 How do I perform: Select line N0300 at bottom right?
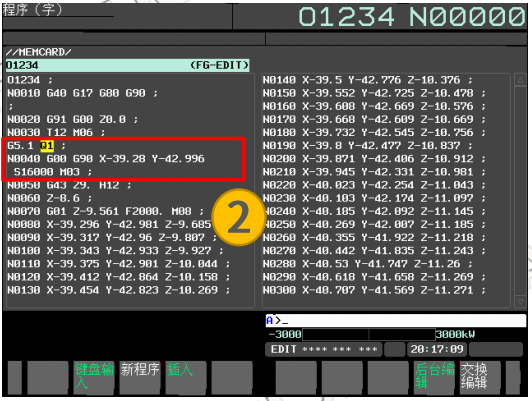[x=374, y=290]
